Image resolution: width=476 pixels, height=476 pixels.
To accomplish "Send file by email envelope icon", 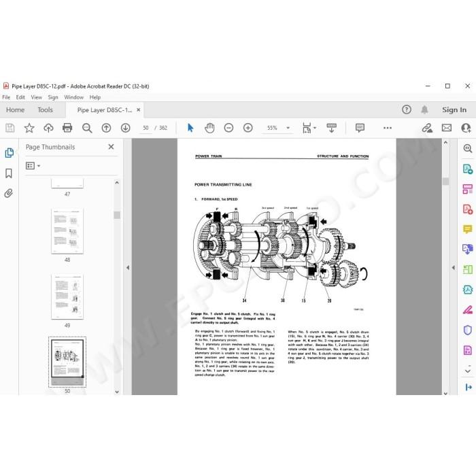I will coord(447,128).
